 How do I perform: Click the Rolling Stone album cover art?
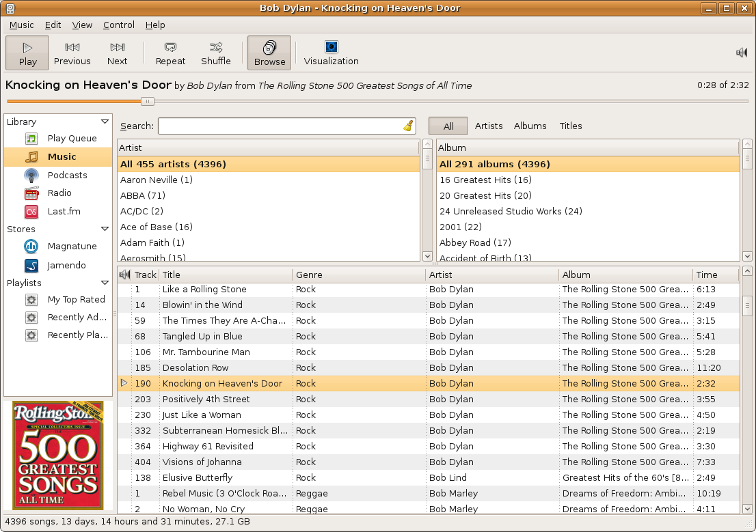58,455
